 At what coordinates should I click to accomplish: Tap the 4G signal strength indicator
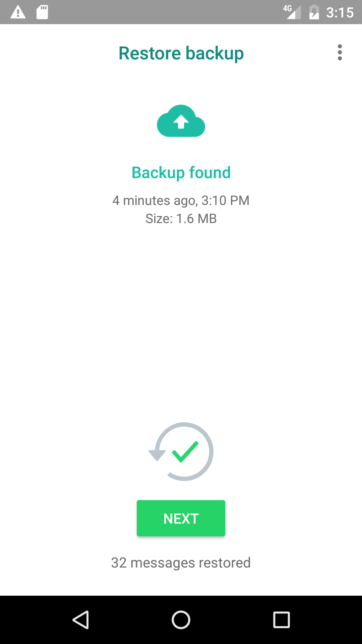292,12
